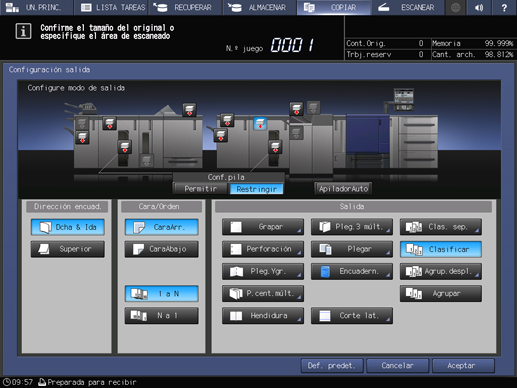Open help with the question mark icon

pos(504,7)
